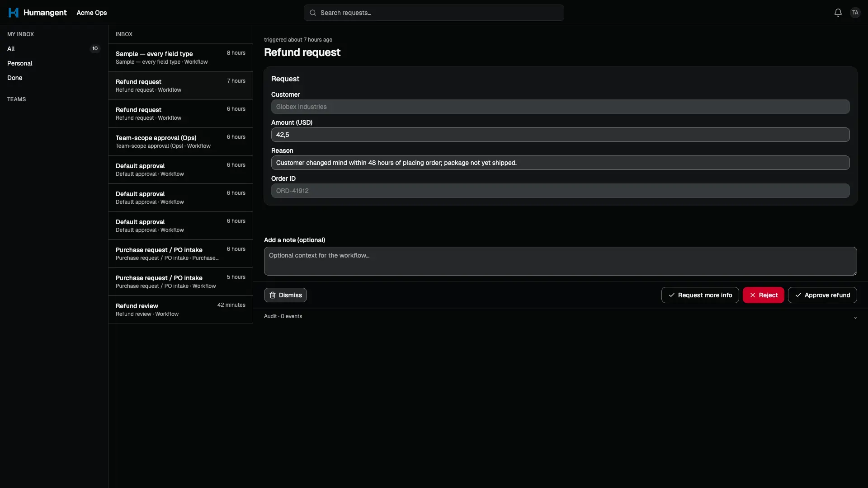Click the Teams section header
The width and height of the screenshot is (868, 488).
coord(16,99)
